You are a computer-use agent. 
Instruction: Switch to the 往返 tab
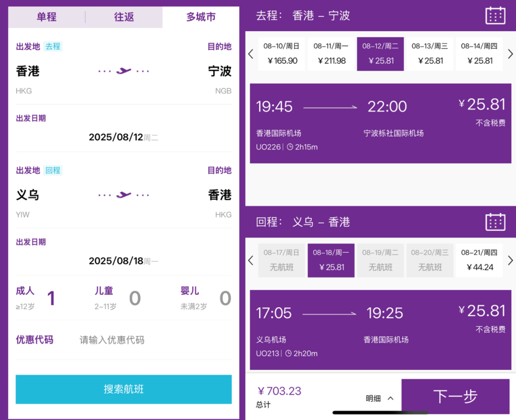coord(123,17)
